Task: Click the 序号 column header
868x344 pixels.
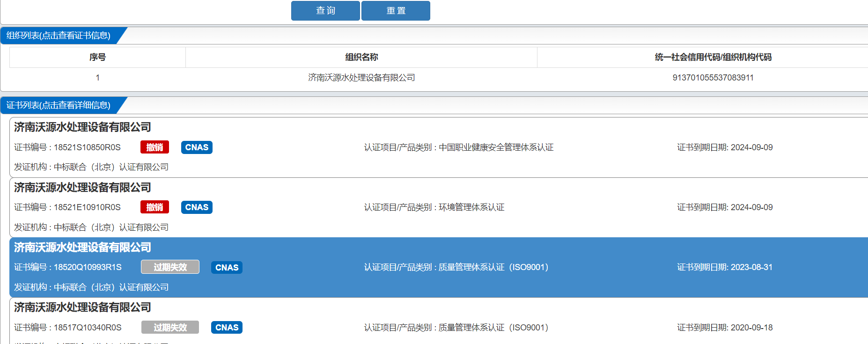Action: [x=97, y=57]
